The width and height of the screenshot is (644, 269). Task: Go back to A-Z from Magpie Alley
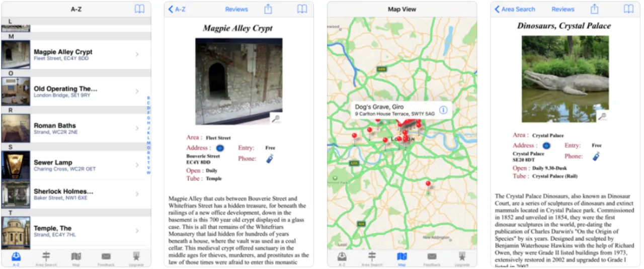tap(177, 9)
